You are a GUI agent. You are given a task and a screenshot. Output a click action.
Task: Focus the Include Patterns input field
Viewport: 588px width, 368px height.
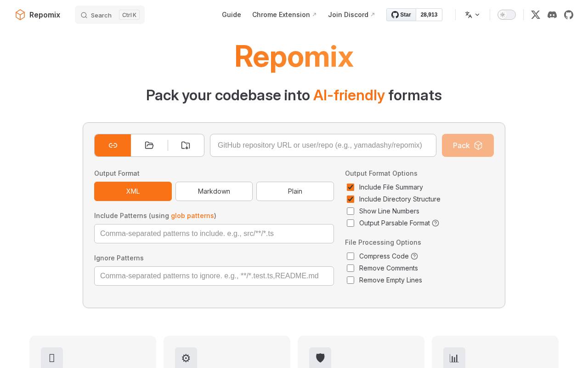coord(214,234)
